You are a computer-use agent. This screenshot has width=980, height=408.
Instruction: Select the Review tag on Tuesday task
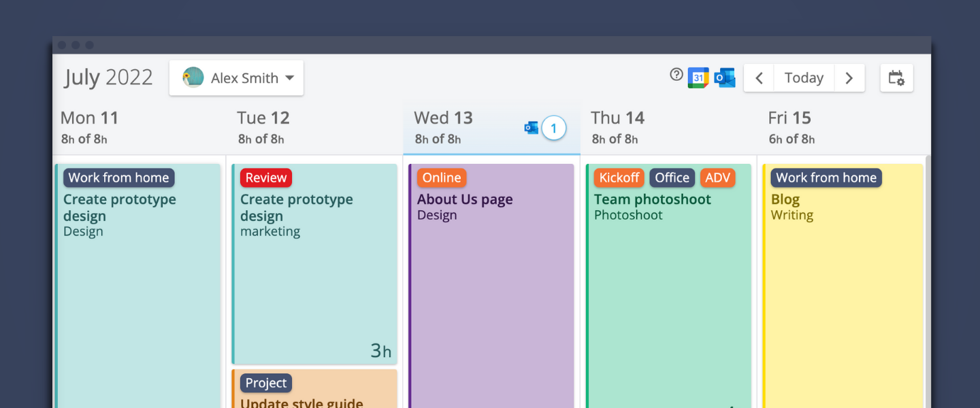click(x=266, y=178)
